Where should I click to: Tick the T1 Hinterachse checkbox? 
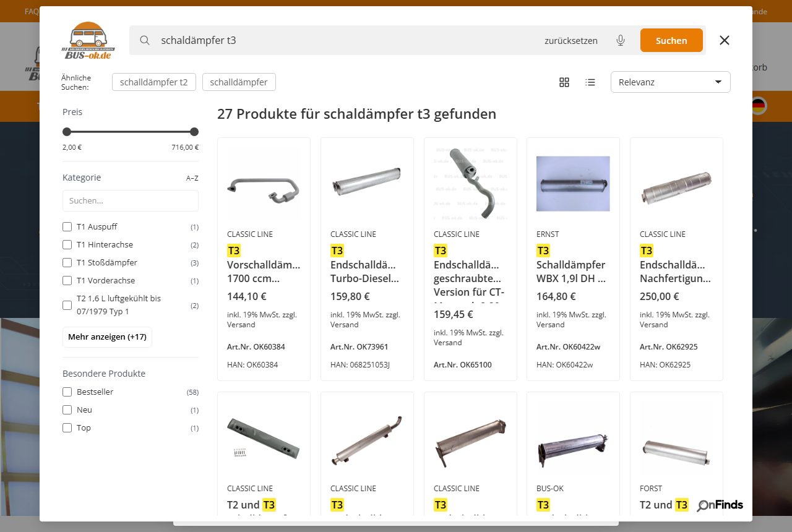pos(67,244)
